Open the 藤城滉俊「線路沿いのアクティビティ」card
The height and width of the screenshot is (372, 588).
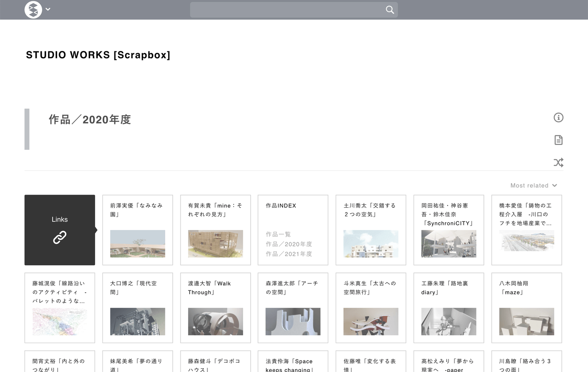click(60, 308)
